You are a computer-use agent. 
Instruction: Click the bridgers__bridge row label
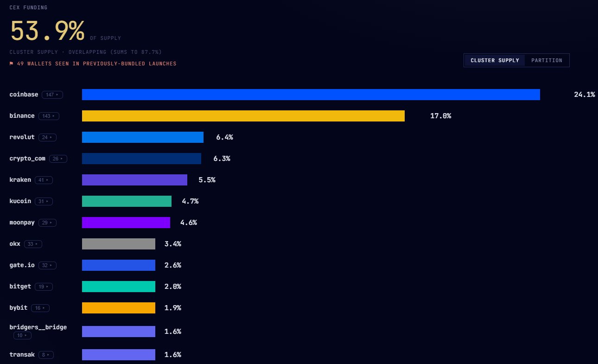38,327
